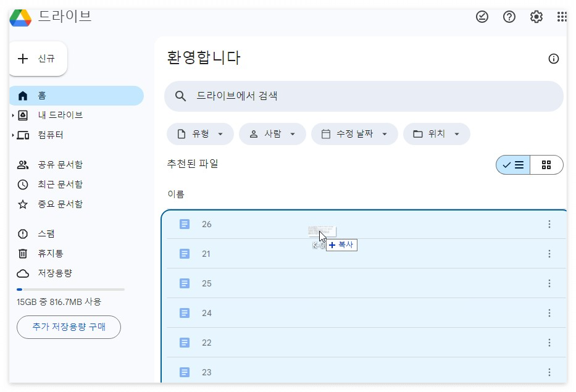Open the Google apps launcher grid
The image size is (576, 392).
[561, 17]
